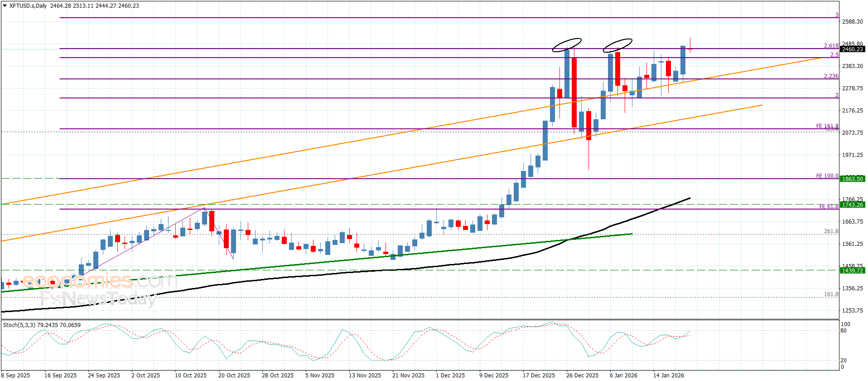Select the 2278.75 price axis label

(852, 88)
